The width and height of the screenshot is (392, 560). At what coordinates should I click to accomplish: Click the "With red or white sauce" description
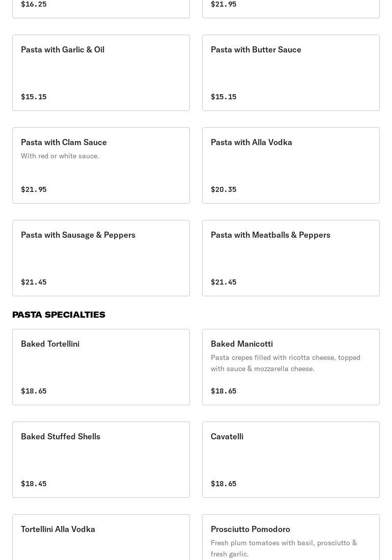point(60,156)
